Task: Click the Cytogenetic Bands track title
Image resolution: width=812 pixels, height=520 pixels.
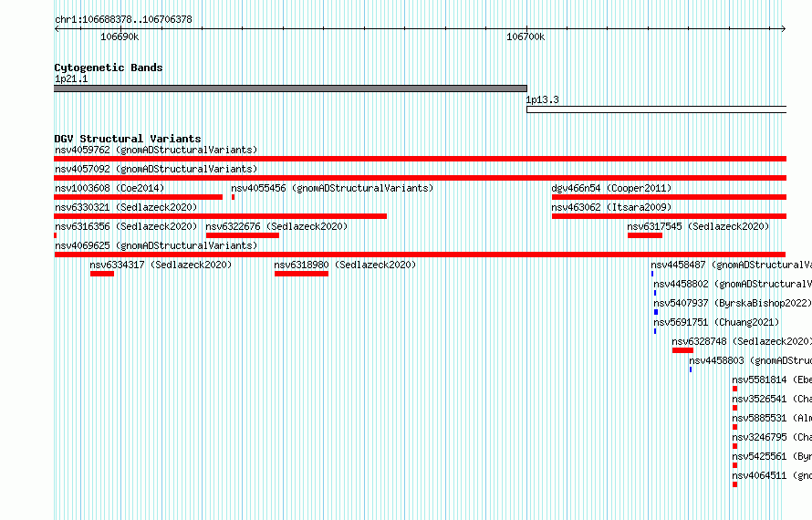Action: click(x=109, y=68)
